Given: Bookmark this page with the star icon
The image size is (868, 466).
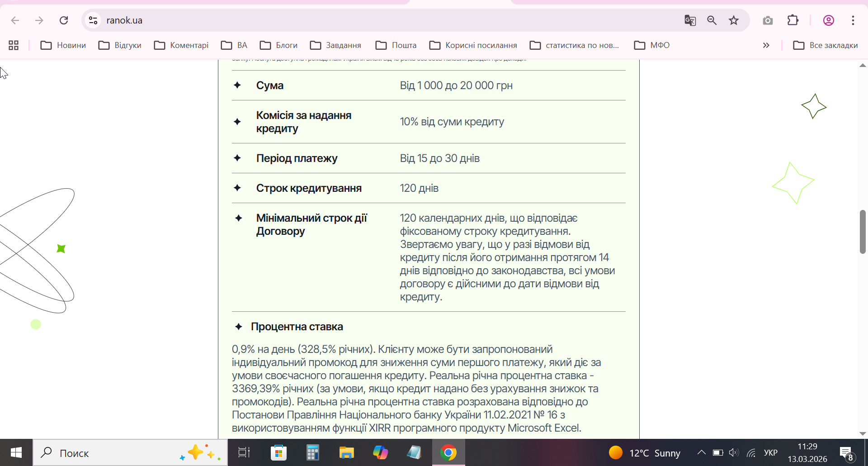Looking at the screenshot, I should [x=734, y=20].
